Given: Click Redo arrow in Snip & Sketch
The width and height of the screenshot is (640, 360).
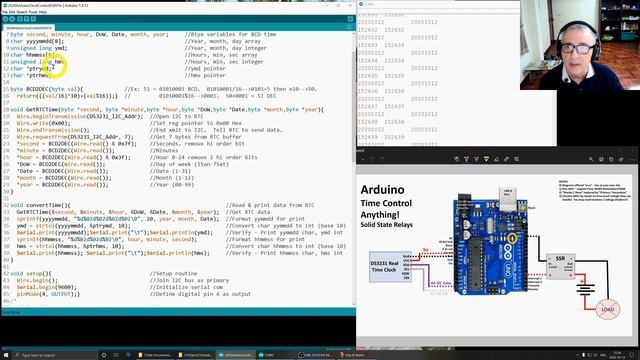Looking at the screenshot, I should (382, 159).
